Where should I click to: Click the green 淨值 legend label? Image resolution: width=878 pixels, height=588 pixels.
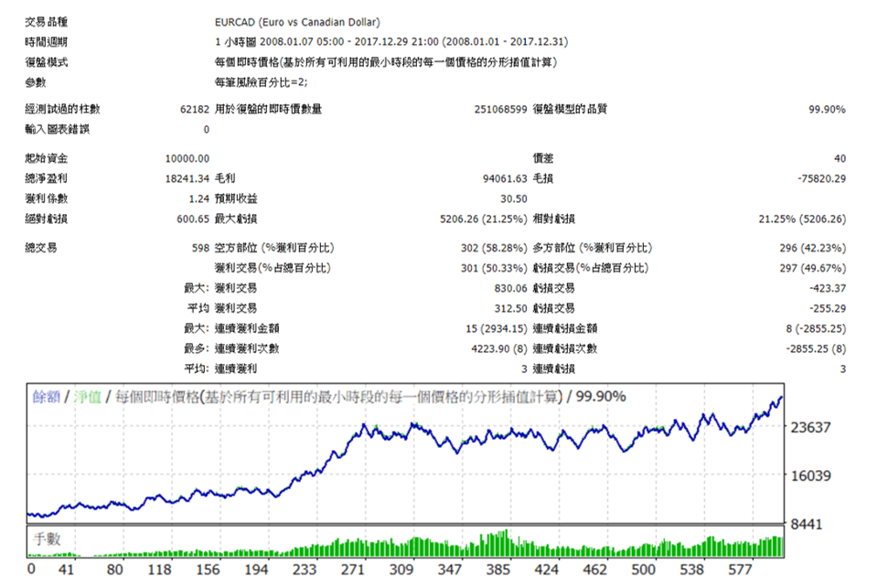[x=88, y=396]
